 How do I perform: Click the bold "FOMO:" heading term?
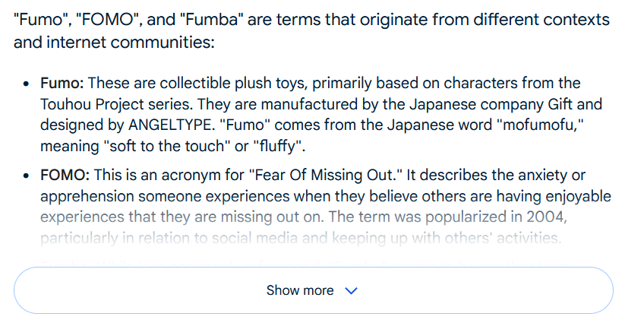tap(65, 175)
